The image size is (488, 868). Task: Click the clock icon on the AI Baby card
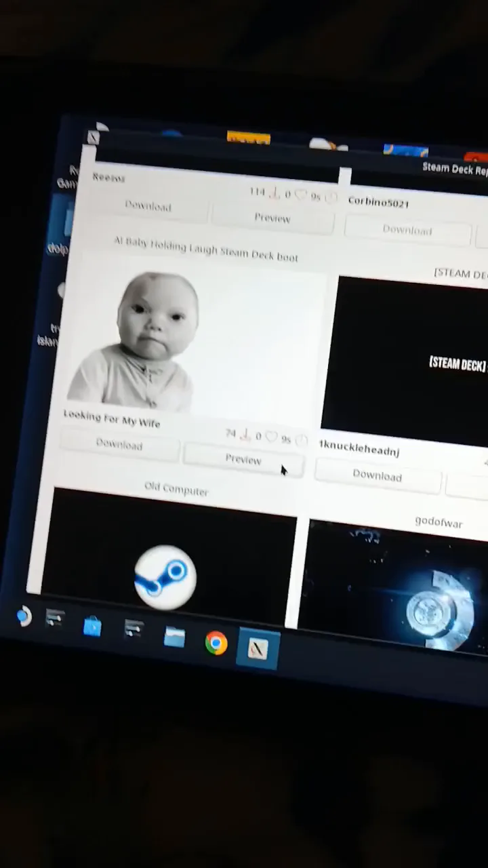click(x=302, y=441)
